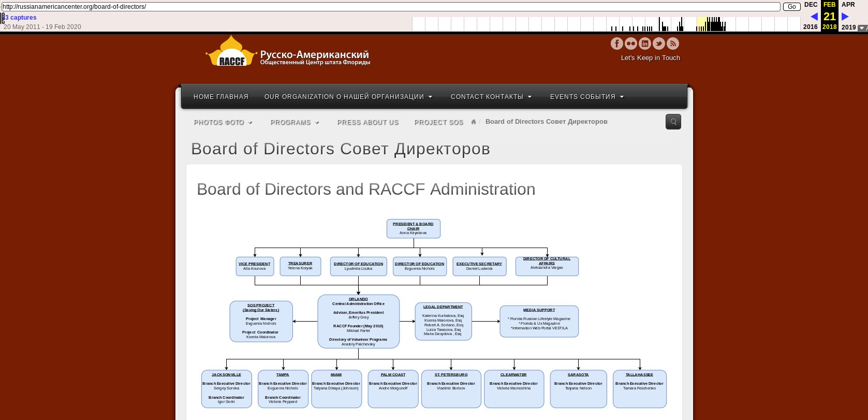Open the Project SOS link
The image size is (868, 420).
coord(439,122)
